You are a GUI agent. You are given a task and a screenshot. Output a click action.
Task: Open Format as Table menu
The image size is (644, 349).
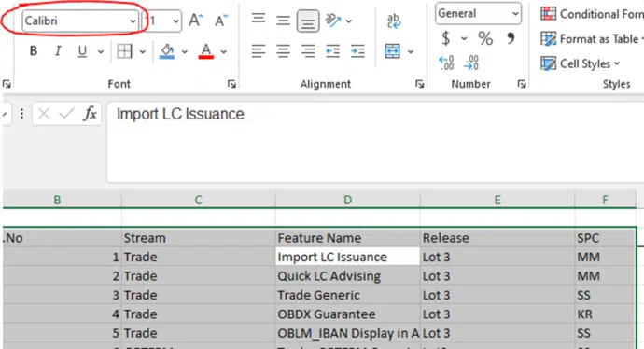tap(592, 39)
